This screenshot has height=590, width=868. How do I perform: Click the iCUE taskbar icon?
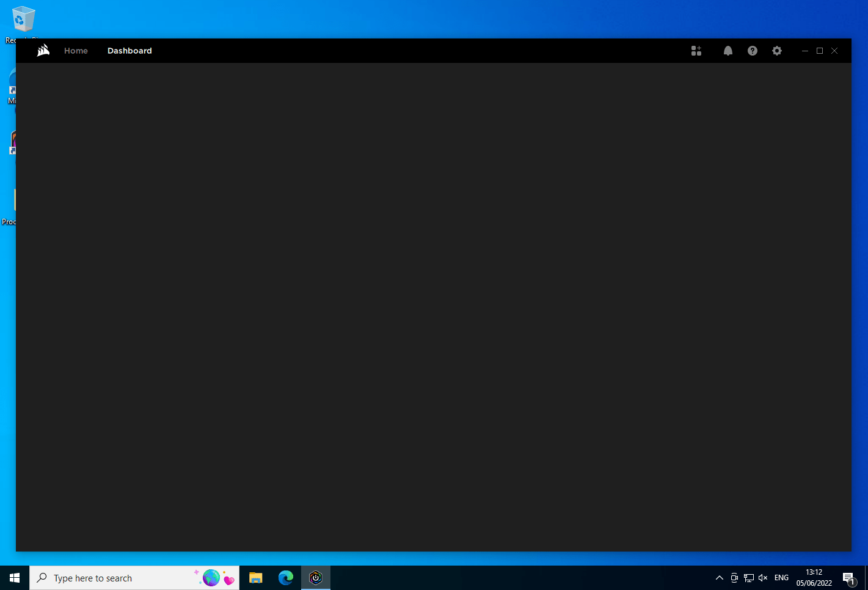pos(316,578)
